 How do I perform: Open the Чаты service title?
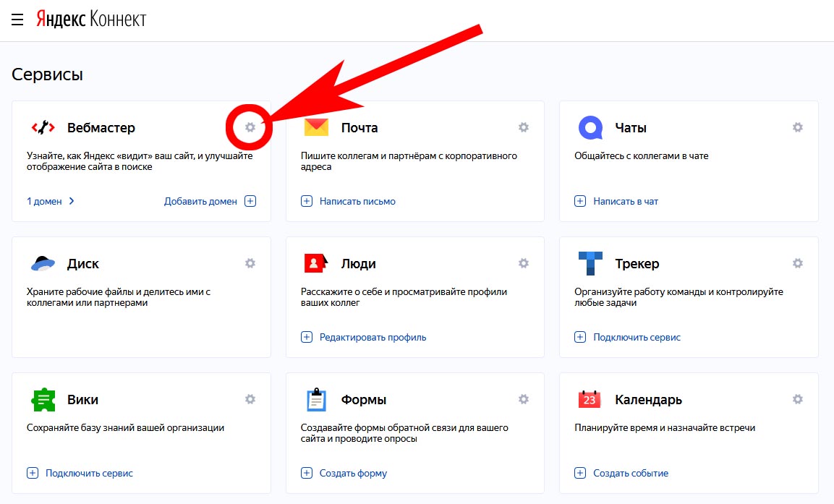click(631, 127)
